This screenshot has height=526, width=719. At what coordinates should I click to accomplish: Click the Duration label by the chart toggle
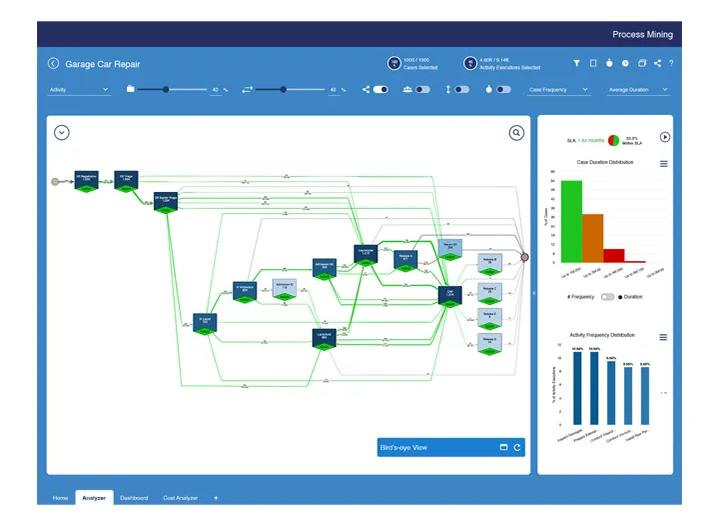[633, 297]
